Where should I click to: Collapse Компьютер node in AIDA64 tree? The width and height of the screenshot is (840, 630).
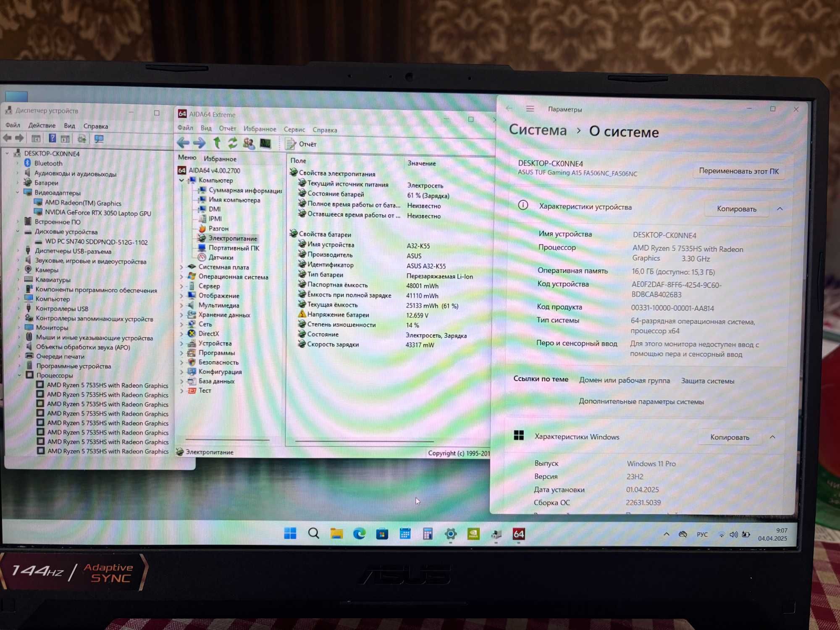click(181, 180)
